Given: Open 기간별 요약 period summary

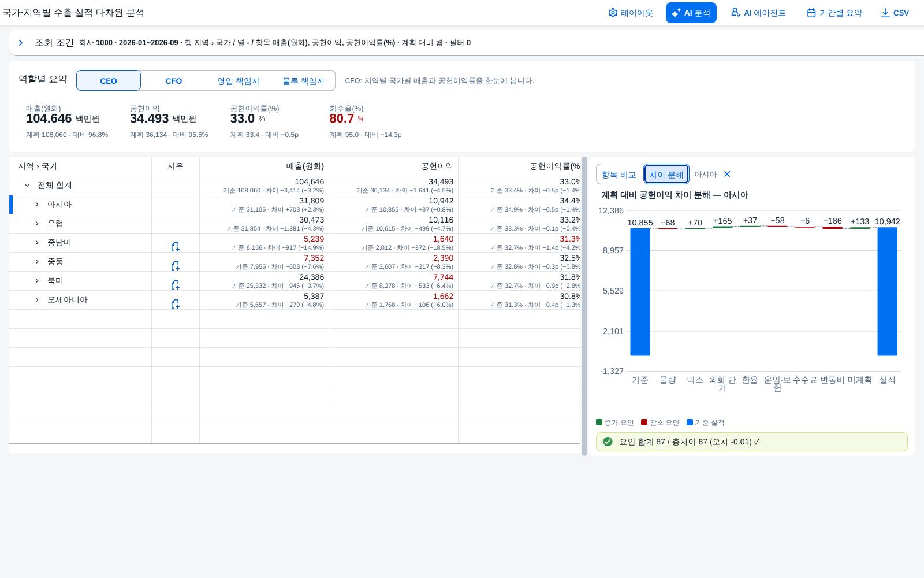Looking at the screenshot, I should (x=834, y=13).
